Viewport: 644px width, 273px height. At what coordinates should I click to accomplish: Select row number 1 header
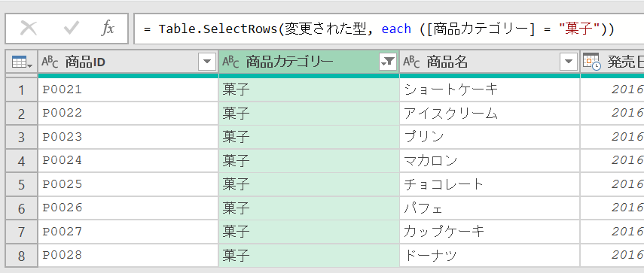(21, 89)
